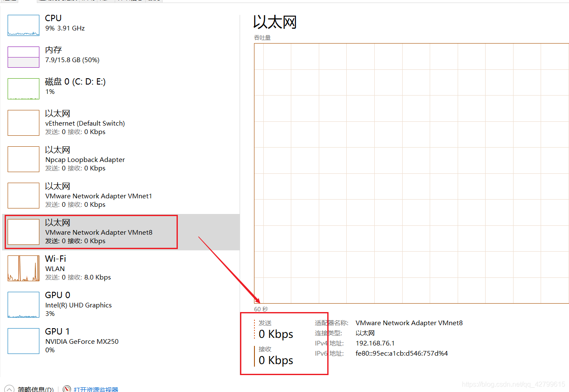This screenshot has width=569, height=392.
Task: Click the 以太网 heading above the graph
Action: (275, 22)
